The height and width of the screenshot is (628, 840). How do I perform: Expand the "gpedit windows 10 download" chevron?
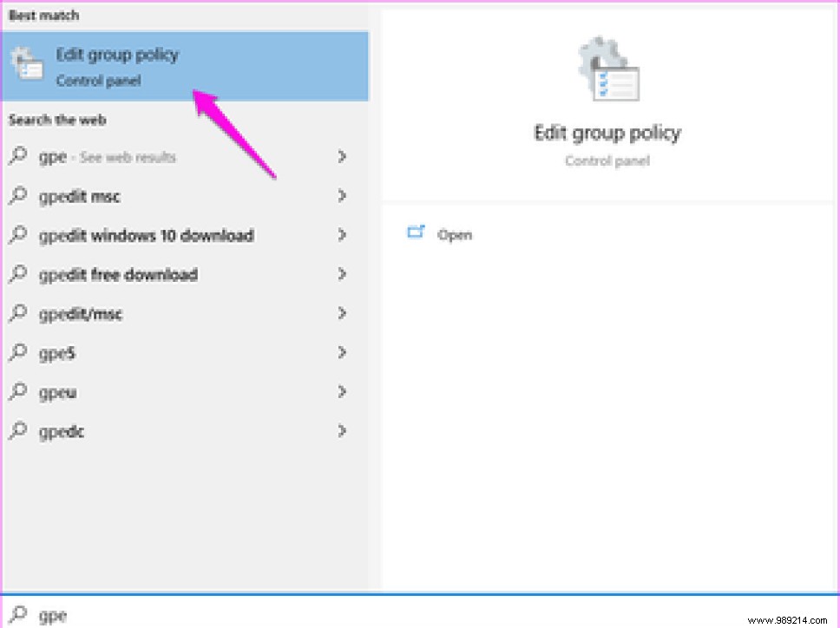coord(343,235)
